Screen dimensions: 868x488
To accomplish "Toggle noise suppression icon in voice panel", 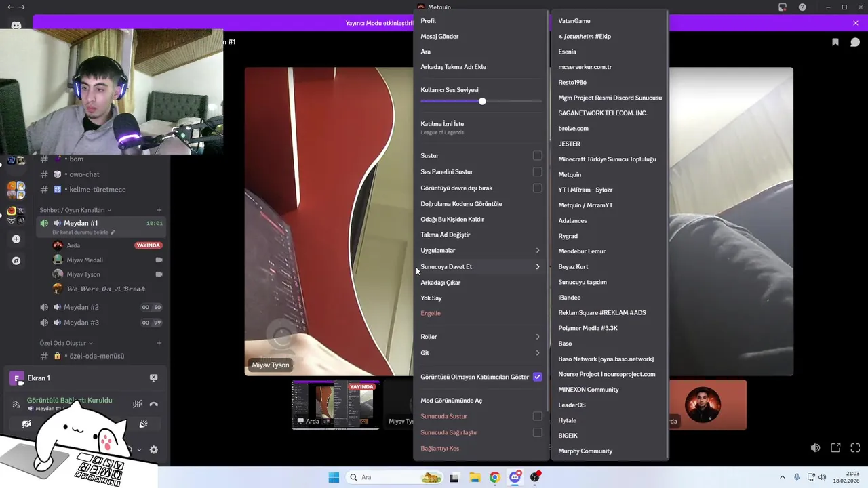I will [137, 404].
